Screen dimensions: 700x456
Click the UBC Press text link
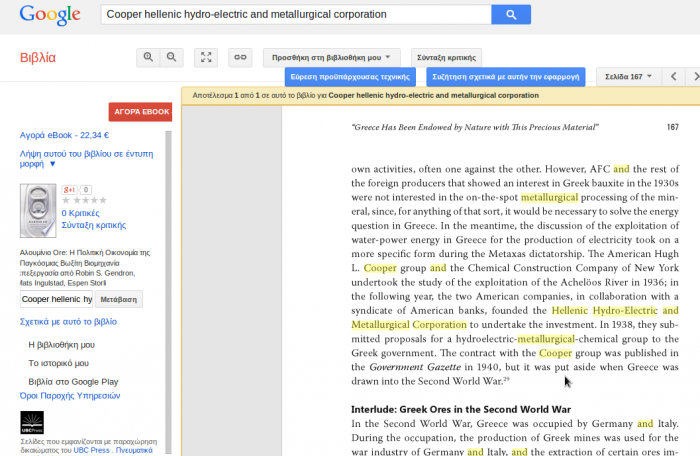91,450
